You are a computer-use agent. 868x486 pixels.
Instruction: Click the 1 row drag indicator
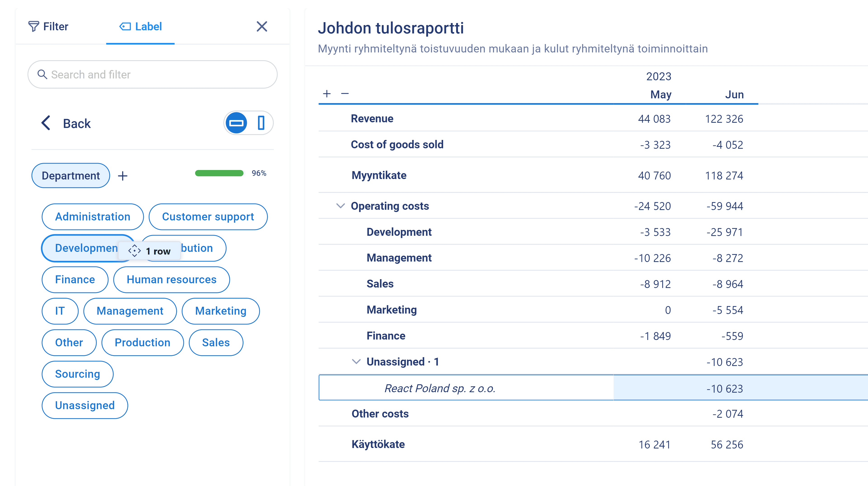tap(150, 251)
